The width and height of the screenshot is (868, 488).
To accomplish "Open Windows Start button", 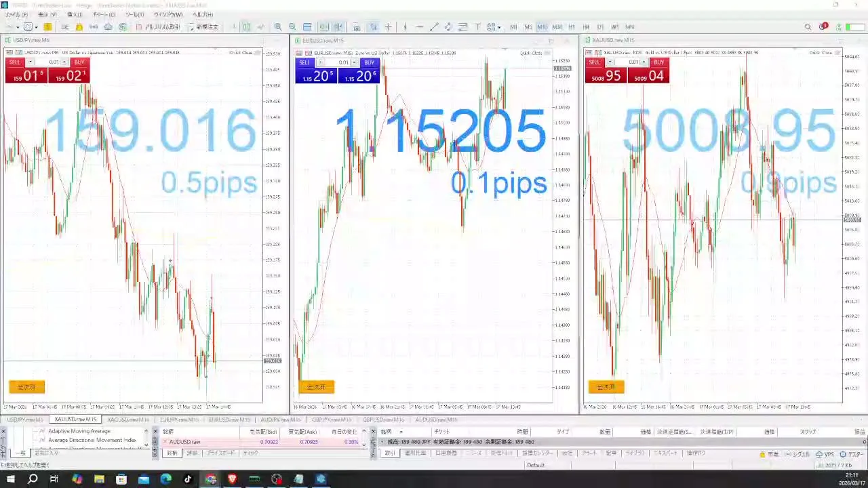I will tap(10, 479).
